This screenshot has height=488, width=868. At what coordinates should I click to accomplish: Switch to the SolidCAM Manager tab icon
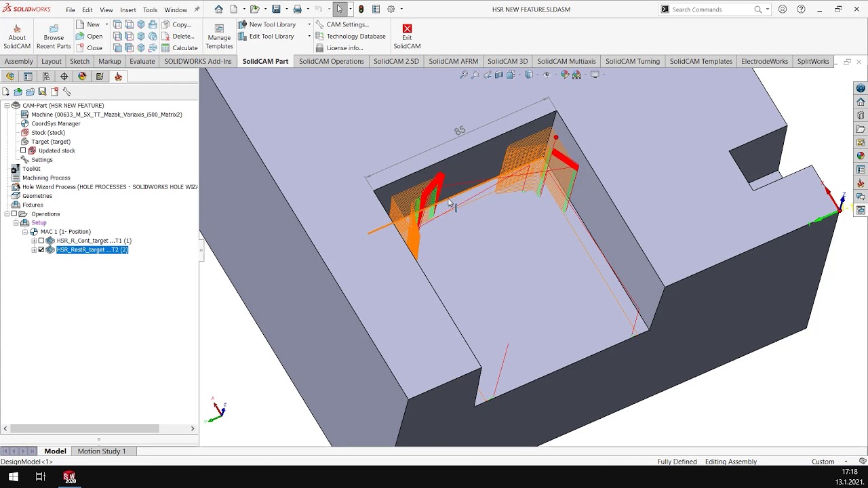pos(118,77)
